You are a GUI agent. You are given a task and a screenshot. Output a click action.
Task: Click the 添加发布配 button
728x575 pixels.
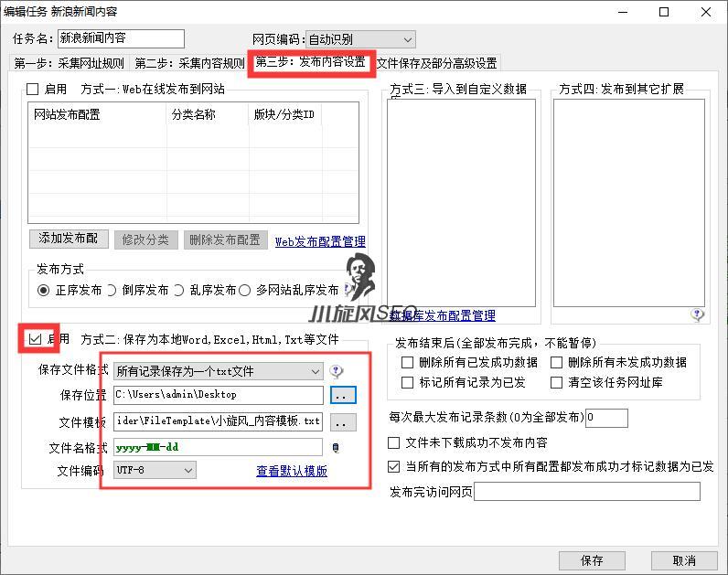click(x=69, y=239)
